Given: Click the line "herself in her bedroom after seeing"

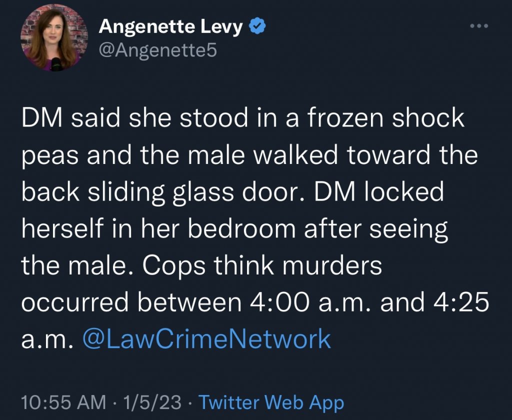Looking at the screenshot, I should [234, 229].
